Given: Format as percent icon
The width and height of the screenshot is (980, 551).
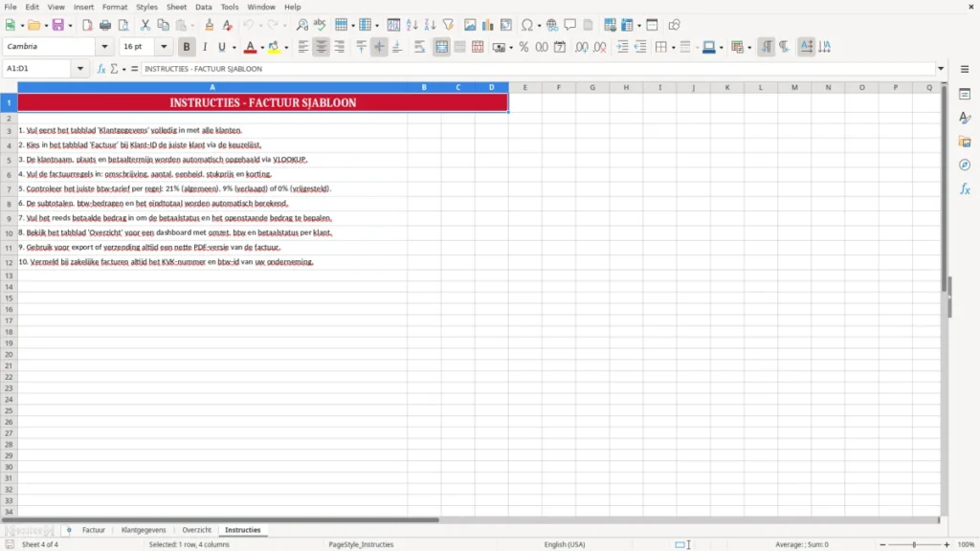Looking at the screenshot, I should [x=523, y=47].
